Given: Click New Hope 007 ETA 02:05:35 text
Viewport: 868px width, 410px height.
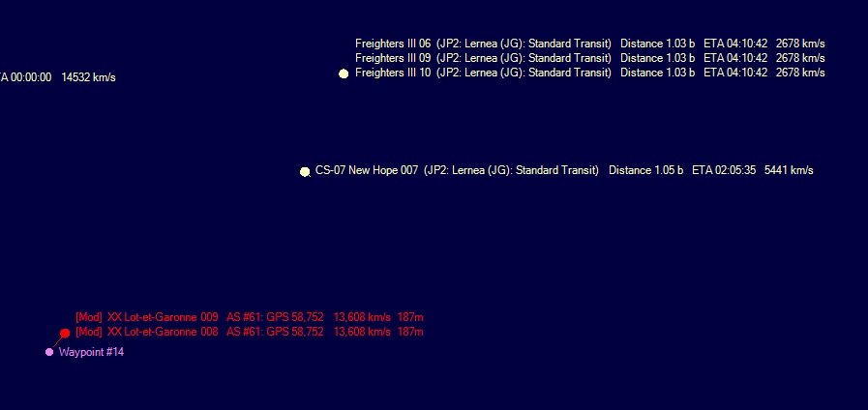Looking at the screenshot, I should coord(724,170).
